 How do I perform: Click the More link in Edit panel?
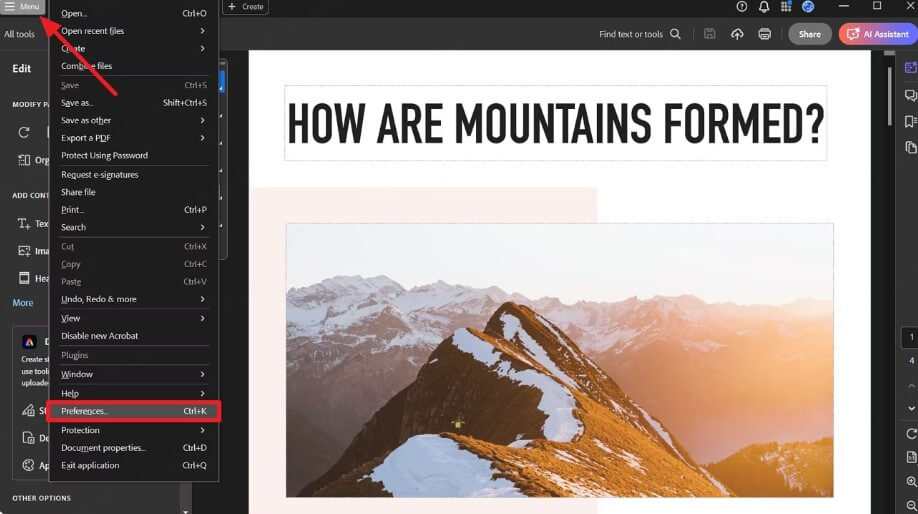[23, 303]
